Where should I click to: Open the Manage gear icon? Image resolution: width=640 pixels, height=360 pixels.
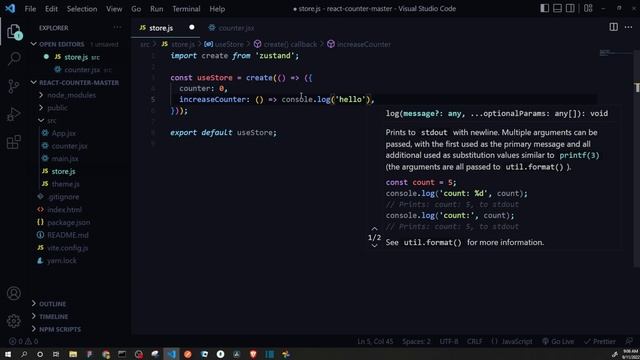[14, 321]
